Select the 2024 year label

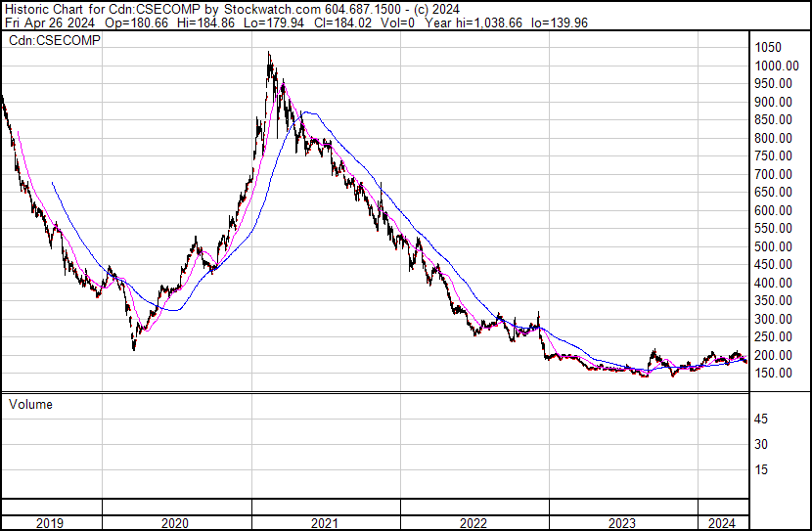[722, 523]
